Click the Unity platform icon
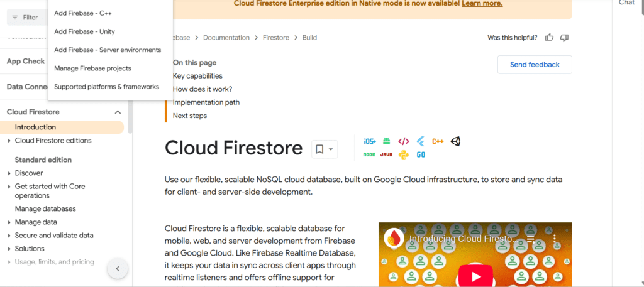This screenshot has height=287, width=644. (455, 141)
